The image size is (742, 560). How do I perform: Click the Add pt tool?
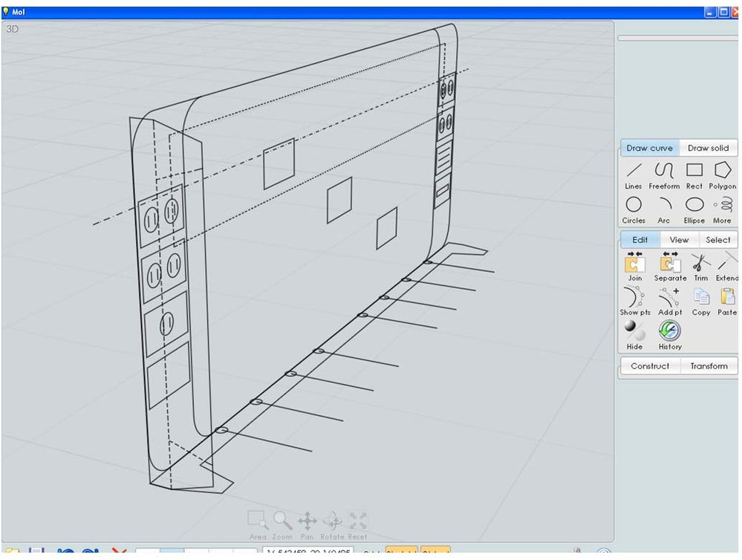[670, 301]
